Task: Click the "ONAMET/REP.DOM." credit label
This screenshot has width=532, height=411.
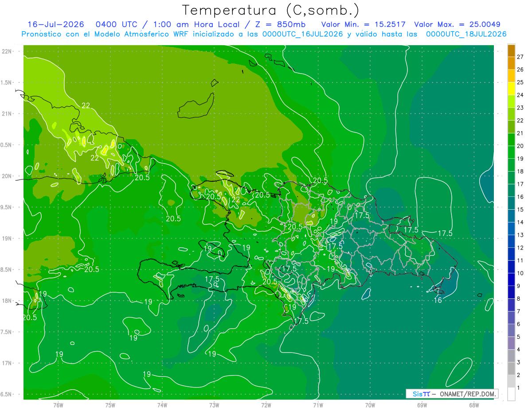Action: coord(467,394)
